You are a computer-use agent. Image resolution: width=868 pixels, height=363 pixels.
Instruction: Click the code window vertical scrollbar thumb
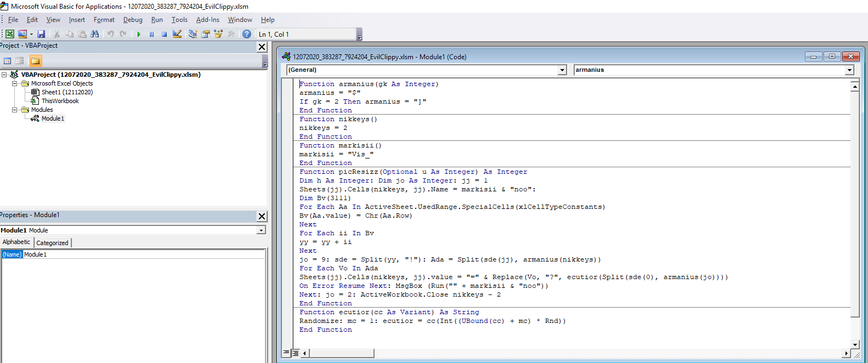[855, 203]
